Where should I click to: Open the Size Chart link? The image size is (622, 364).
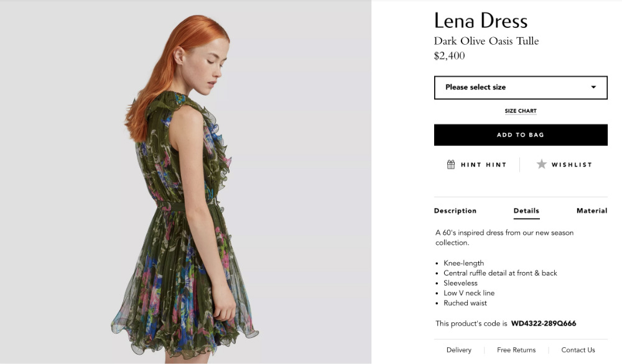[x=521, y=111]
